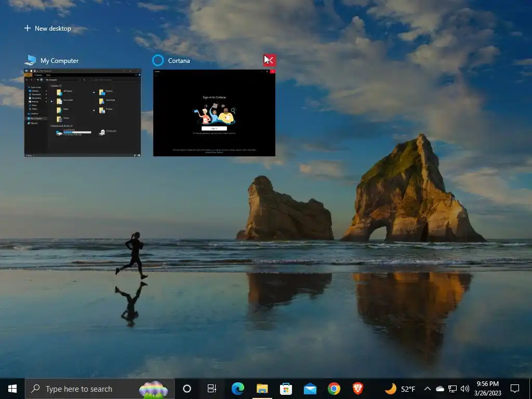Image resolution: width=532 pixels, height=399 pixels.
Task: Open Microsoft Store from the taskbar
Action: pos(286,389)
